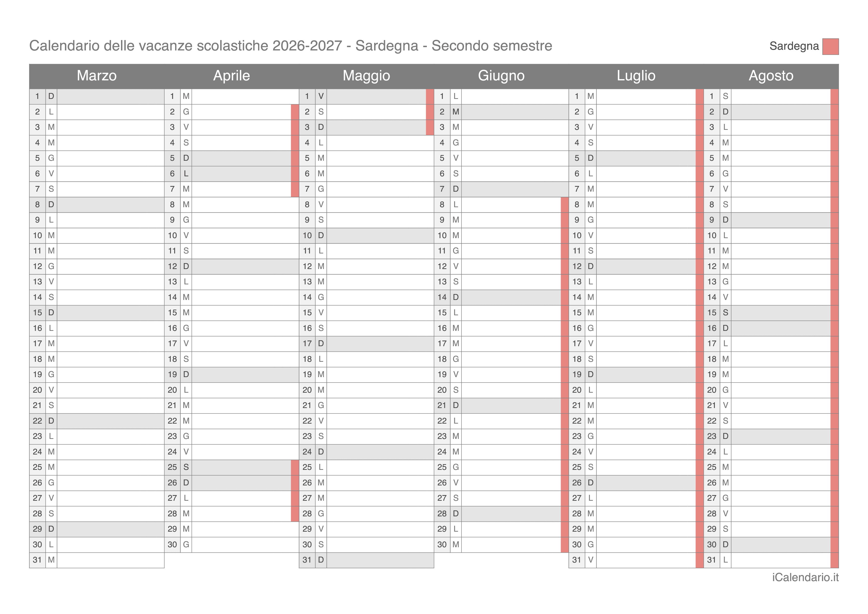Click day 31 M in Marzo
Image resolution: width=868 pixels, height=614 pixels.
pos(97,560)
